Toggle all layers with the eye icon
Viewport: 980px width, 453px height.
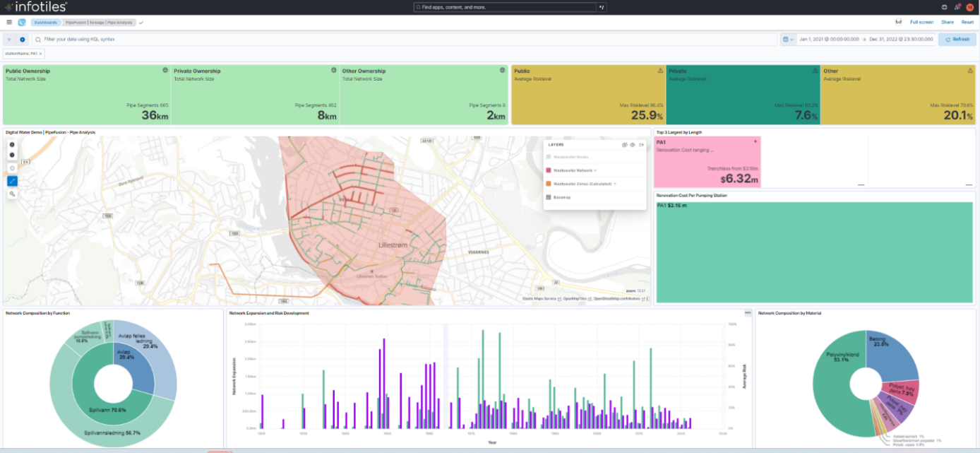point(633,145)
